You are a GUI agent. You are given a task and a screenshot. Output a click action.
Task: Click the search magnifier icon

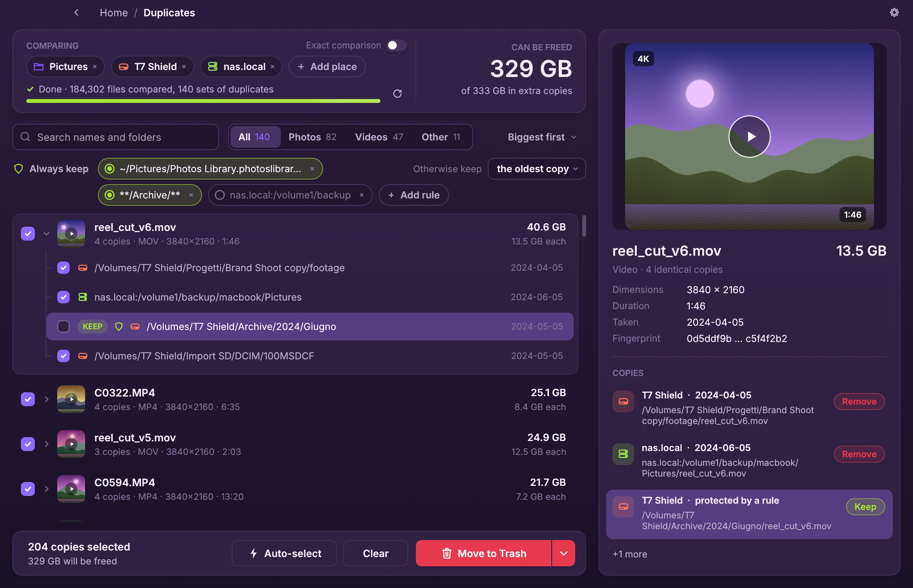click(x=25, y=137)
